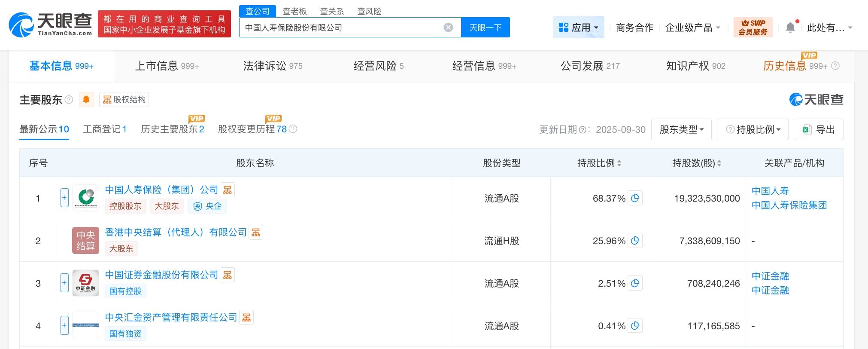Expand the 应用 menu

point(578,28)
